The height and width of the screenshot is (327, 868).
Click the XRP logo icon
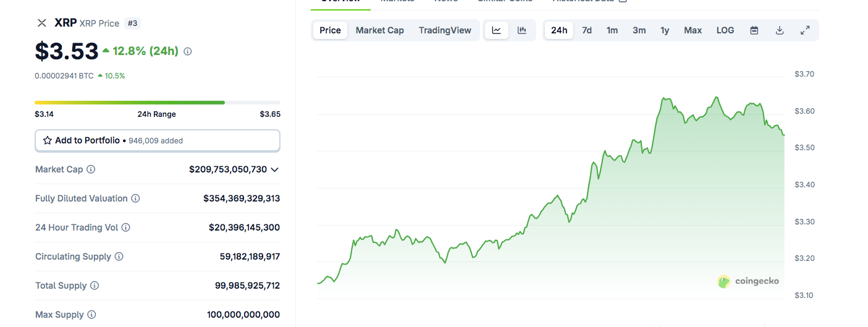(42, 23)
